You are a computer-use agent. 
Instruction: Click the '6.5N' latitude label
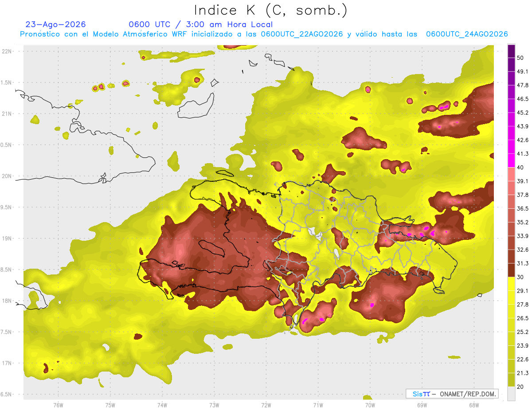click(6, 394)
